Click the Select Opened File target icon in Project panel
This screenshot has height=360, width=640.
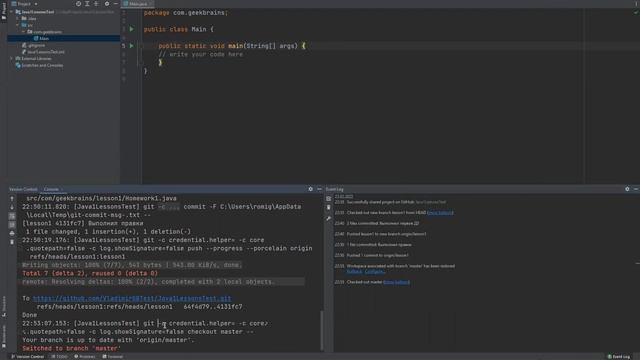(x=78, y=4)
